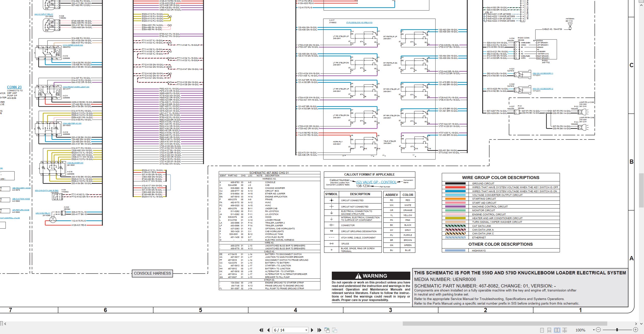Click the 100% zoom value
This screenshot has height=334, width=644.
[x=580, y=330]
